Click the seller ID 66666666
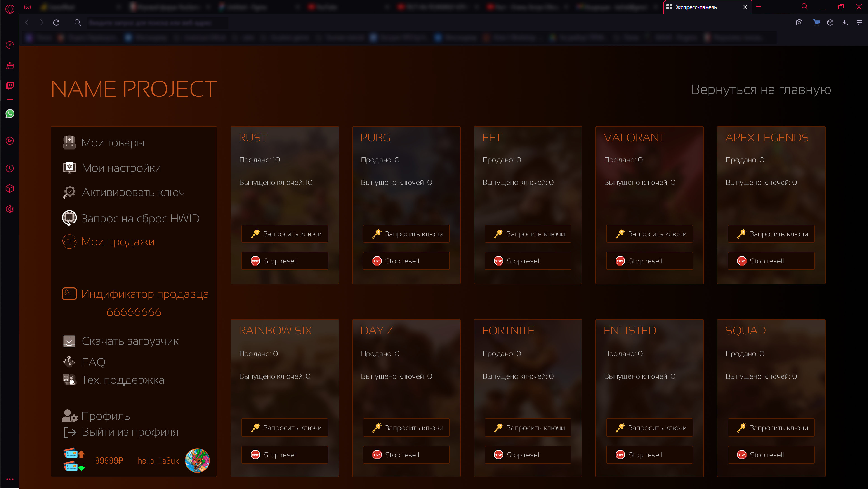Screen dimensions: 868x489 (134, 312)
